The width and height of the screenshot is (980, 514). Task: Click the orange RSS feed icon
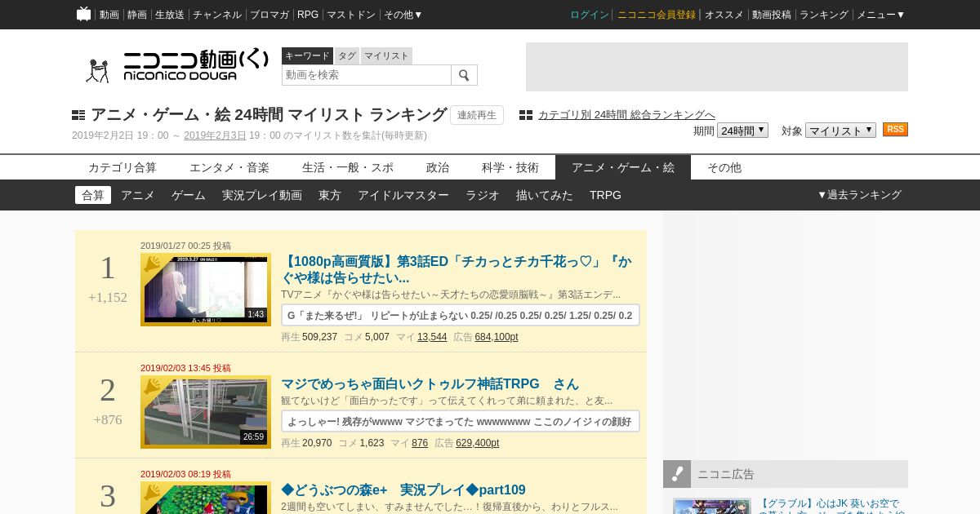[895, 130]
